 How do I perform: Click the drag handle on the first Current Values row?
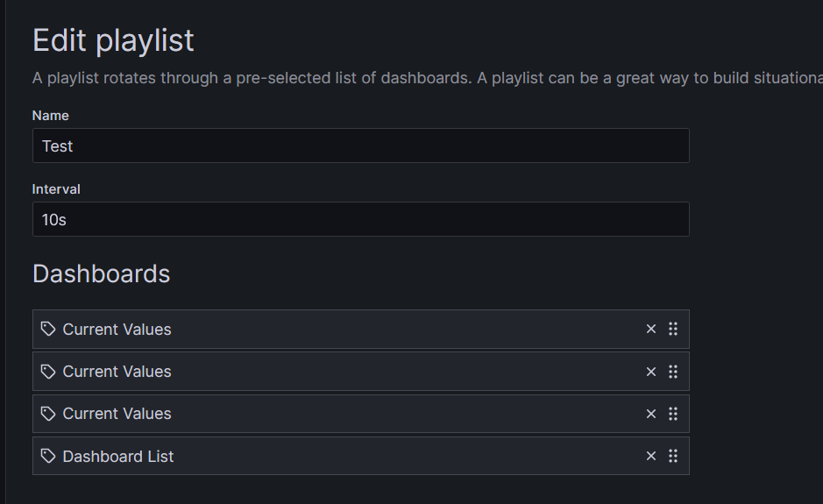tap(673, 329)
